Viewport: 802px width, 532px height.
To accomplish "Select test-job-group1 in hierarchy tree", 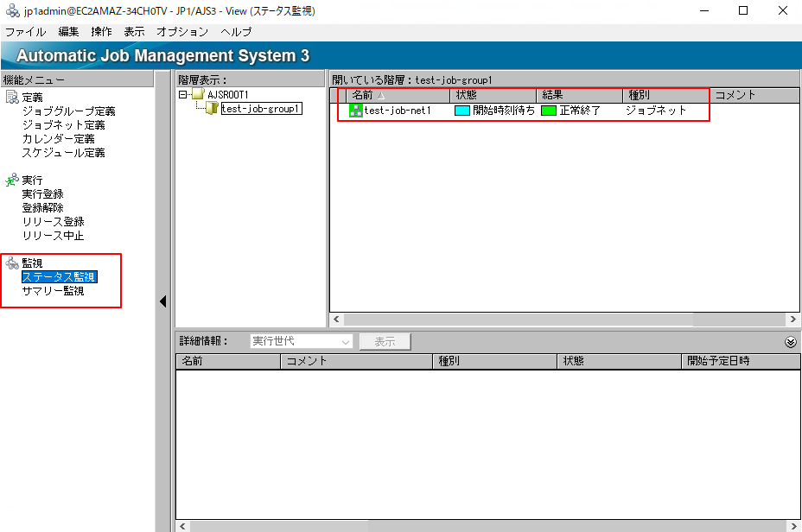I will 261,108.
